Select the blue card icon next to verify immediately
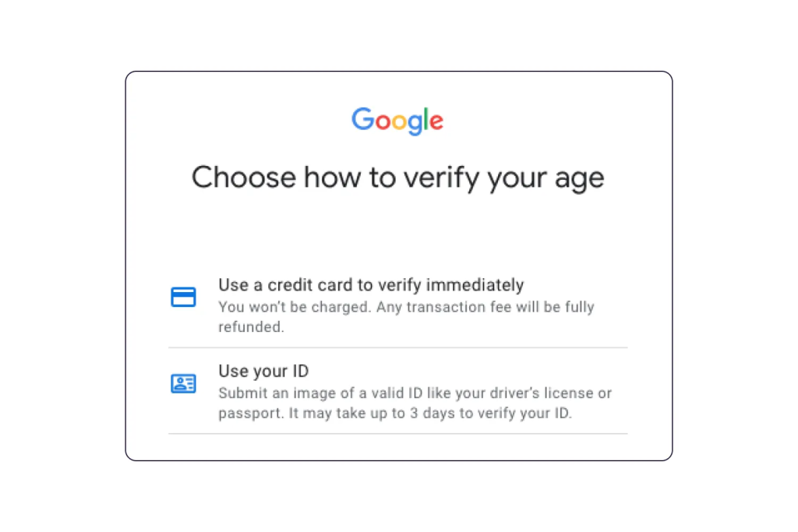The height and width of the screenshot is (532, 798). pyautogui.click(x=183, y=297)
